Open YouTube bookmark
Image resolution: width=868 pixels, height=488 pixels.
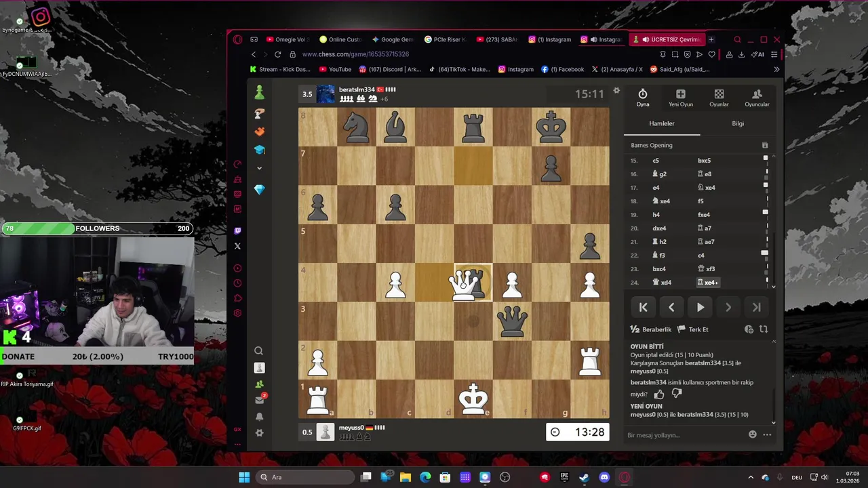(335, 69)
